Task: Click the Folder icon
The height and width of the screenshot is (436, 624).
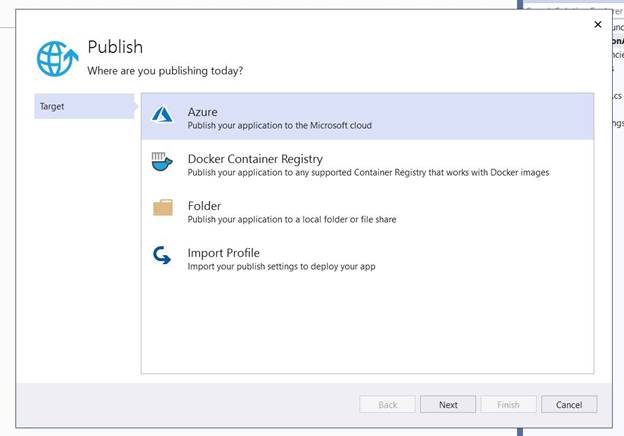Action: tap(163, 208)
